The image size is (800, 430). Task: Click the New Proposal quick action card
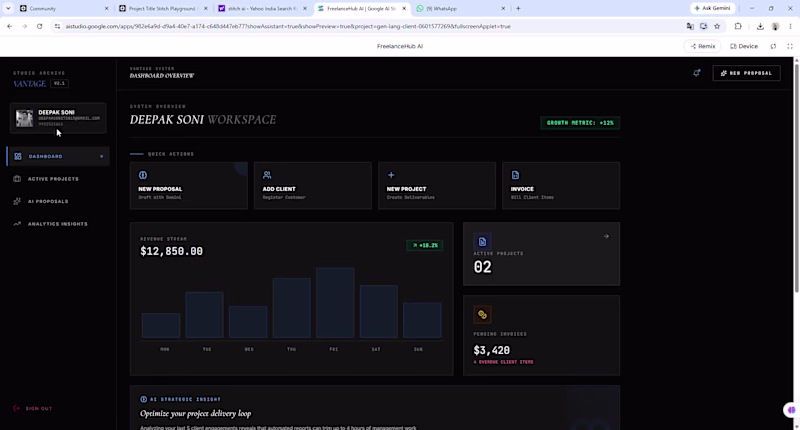[189, 186]
